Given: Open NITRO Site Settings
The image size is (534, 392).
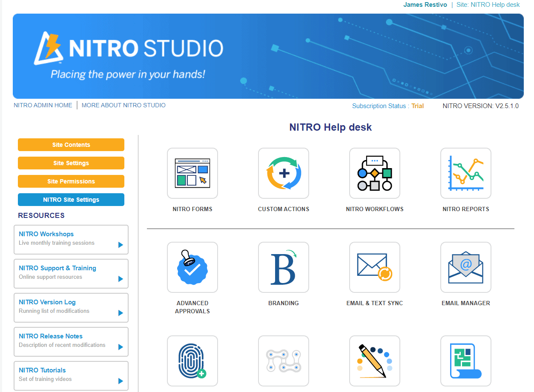Looking at the screenshot, I should click(71, 199).
